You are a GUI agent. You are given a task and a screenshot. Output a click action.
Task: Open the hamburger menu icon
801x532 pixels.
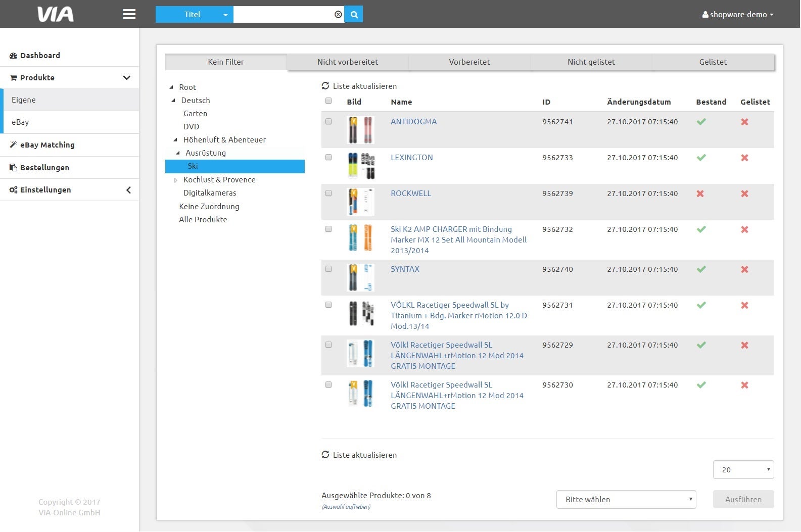[x=129, y=14]
